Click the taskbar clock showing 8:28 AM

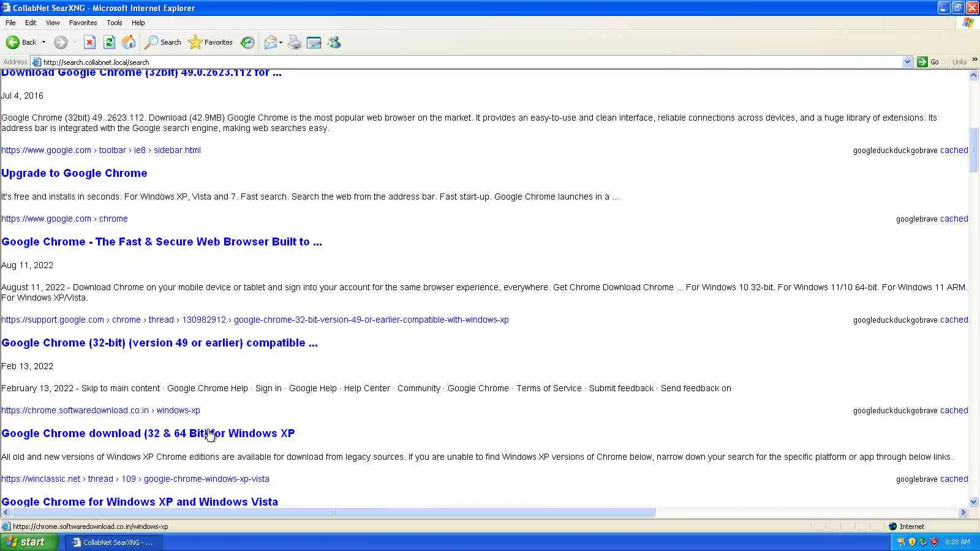pos(957,542)
